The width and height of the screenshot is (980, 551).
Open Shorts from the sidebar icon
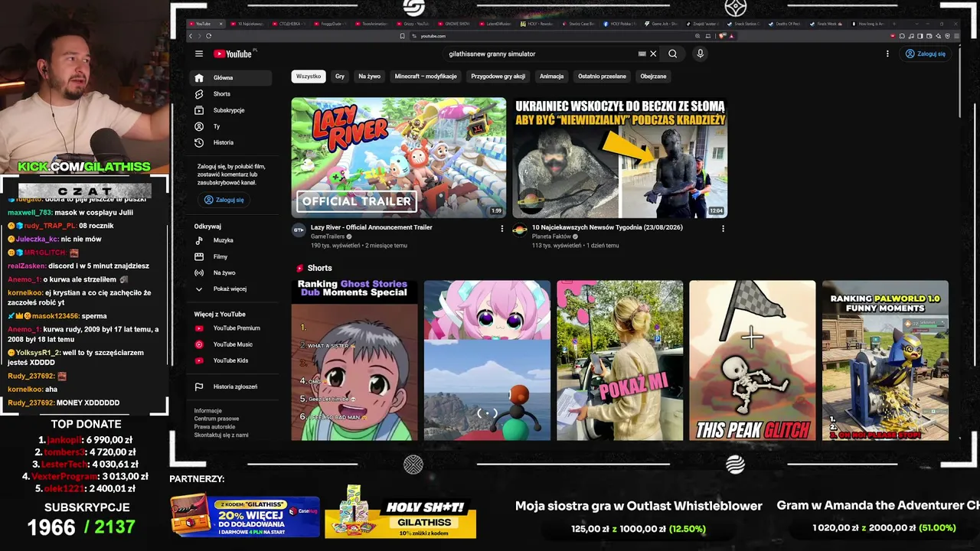tap(199, 94)
